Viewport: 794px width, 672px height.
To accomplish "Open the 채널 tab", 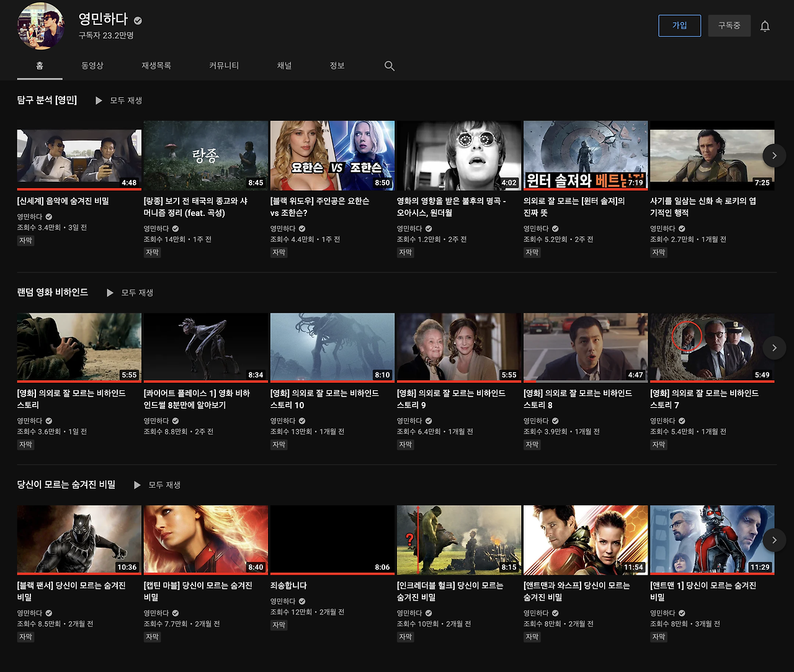I will click(x=284, y=66).
